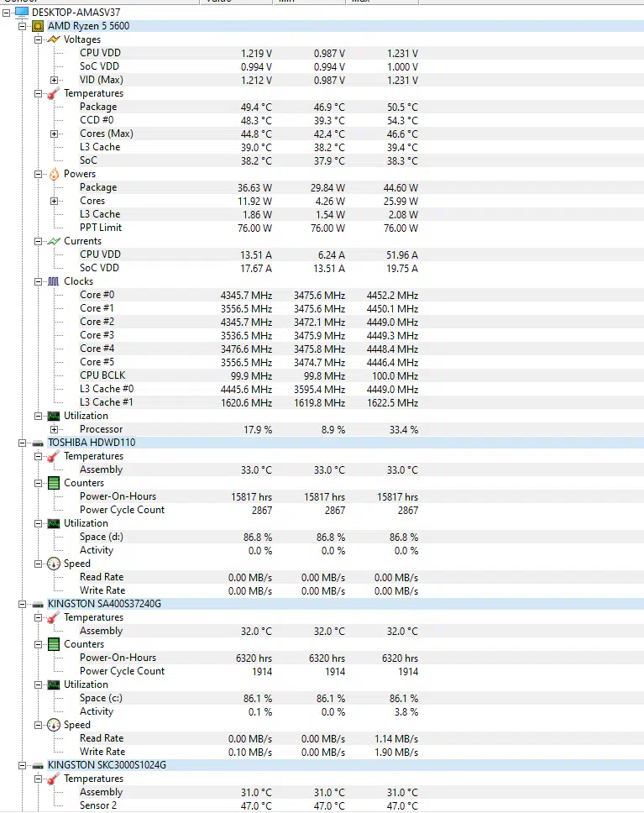Select the SoC VDD voltage row label
Viewport: 644px width, 813px height.
coord(99,66)
